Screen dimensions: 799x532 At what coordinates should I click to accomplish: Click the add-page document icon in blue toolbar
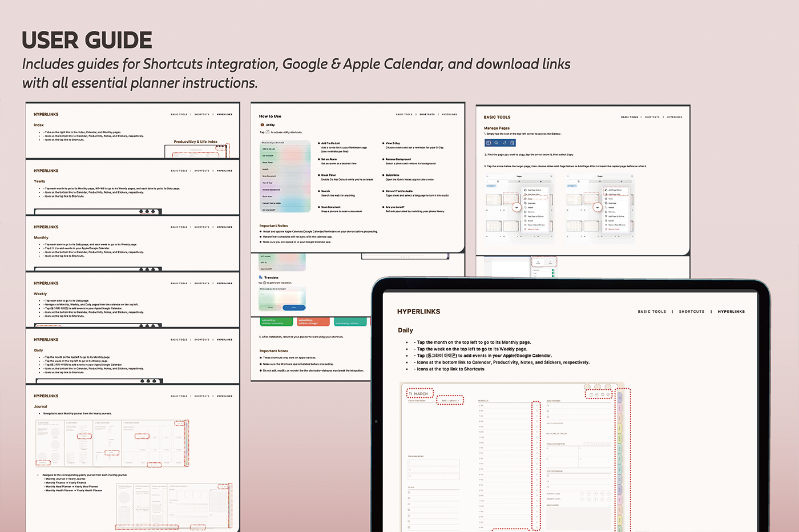(513, 143)
